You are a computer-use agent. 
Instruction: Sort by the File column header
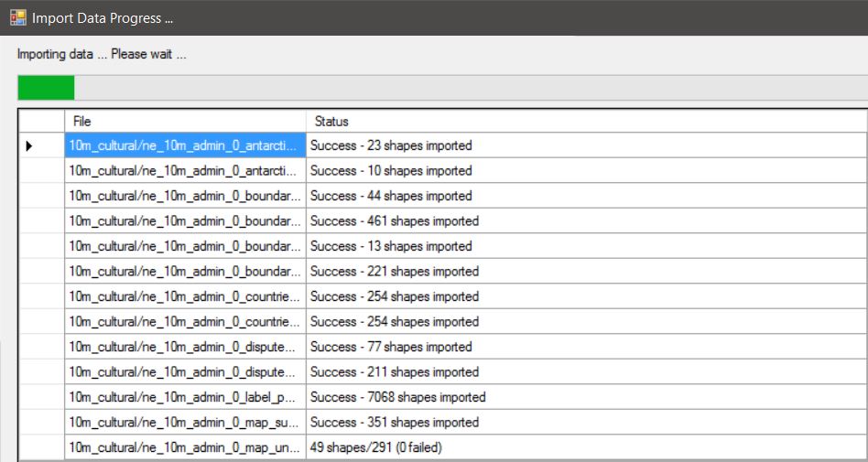click(x=185, y=121)
